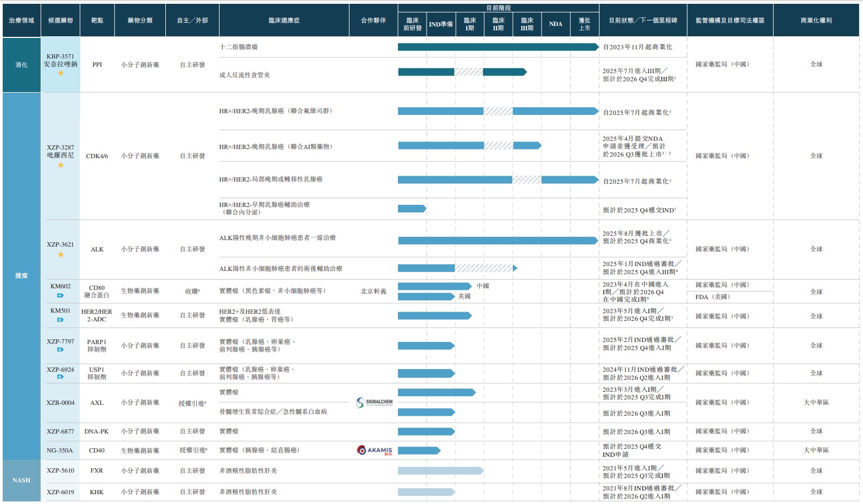Click the blue arrow icon under KM602

pos(60,295)
